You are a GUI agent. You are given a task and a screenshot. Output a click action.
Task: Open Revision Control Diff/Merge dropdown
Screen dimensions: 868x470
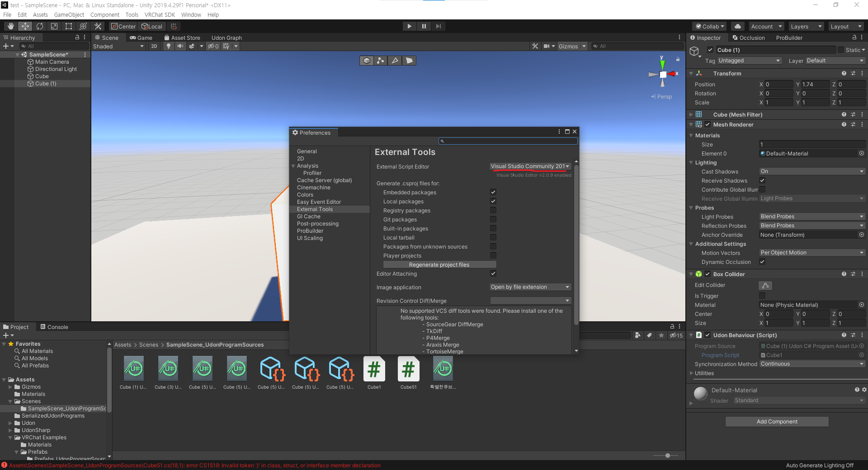530,301
